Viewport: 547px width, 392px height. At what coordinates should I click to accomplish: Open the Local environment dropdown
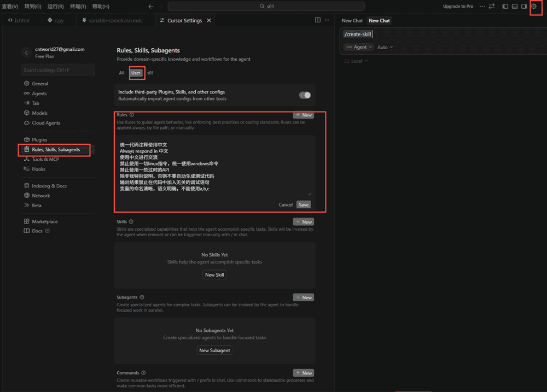(x=356, y=61)
